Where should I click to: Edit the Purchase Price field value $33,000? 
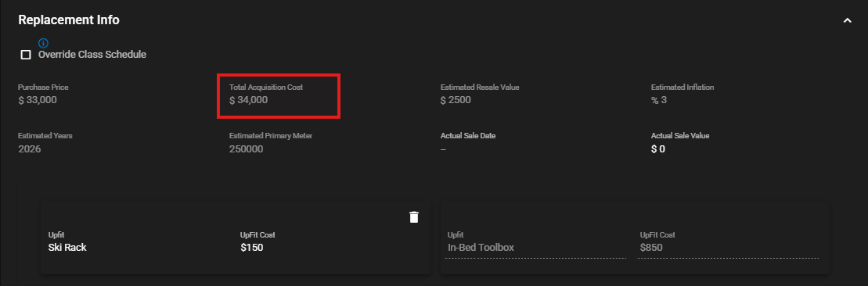38,100
